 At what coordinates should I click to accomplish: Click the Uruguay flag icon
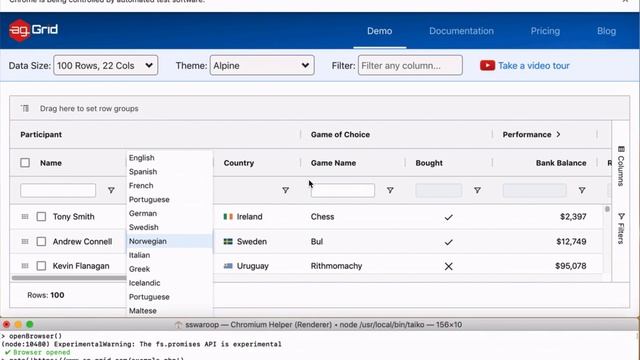228,266
